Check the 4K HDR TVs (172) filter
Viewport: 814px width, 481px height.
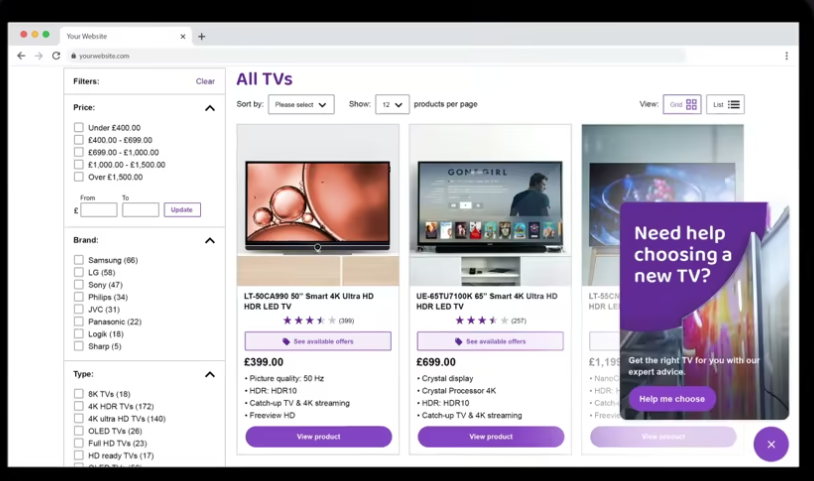tap(78, 406)
